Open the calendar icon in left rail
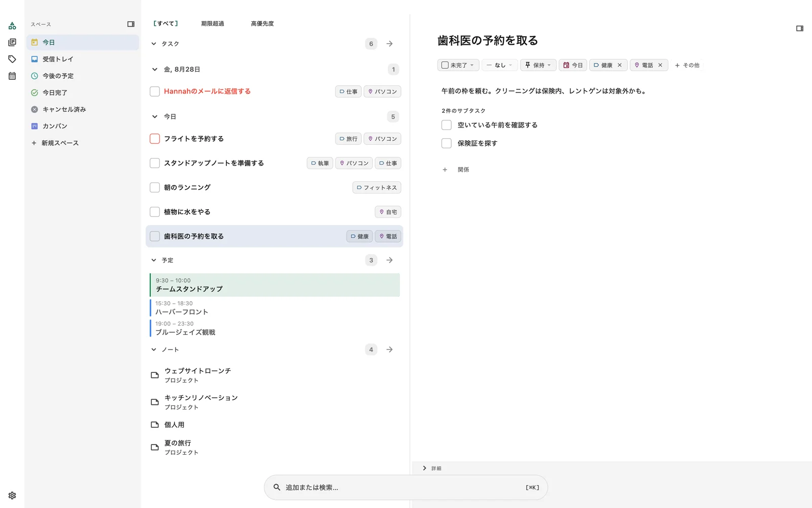 12,76
